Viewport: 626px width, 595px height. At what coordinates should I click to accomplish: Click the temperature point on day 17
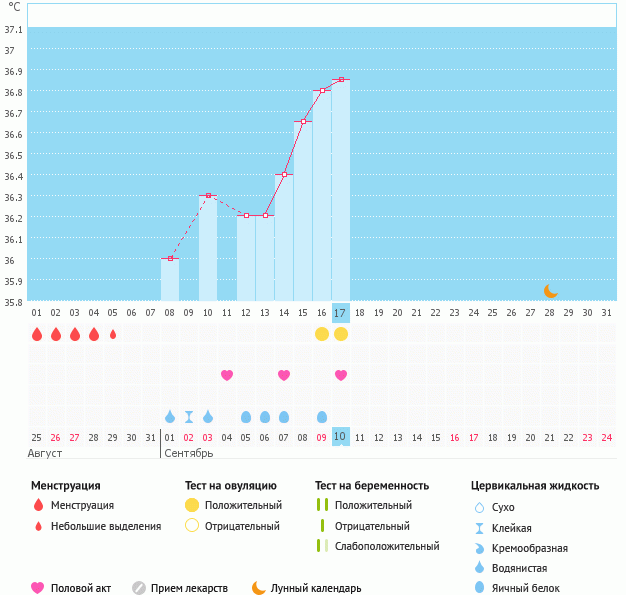(341, 80)
